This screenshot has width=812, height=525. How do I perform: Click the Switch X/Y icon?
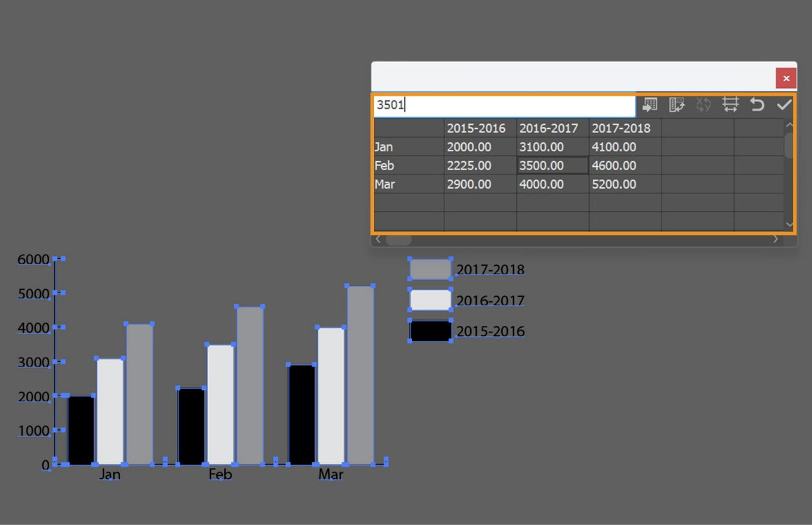tap(704, 105)
